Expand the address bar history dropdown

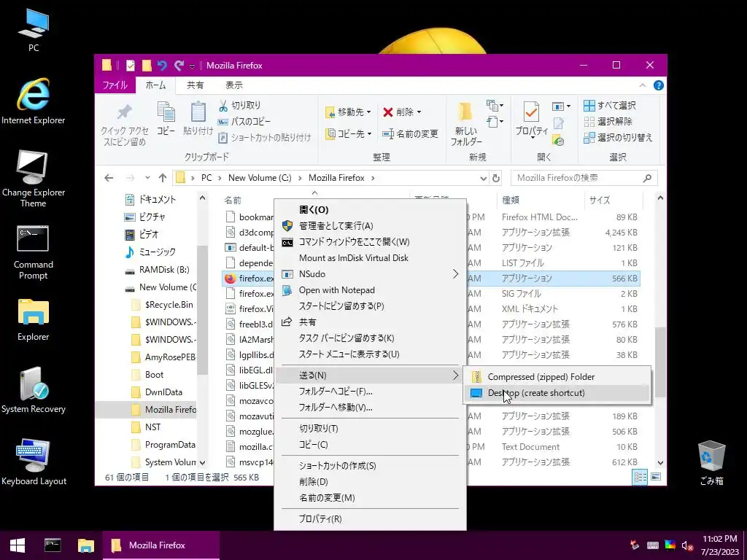(483, 178)
